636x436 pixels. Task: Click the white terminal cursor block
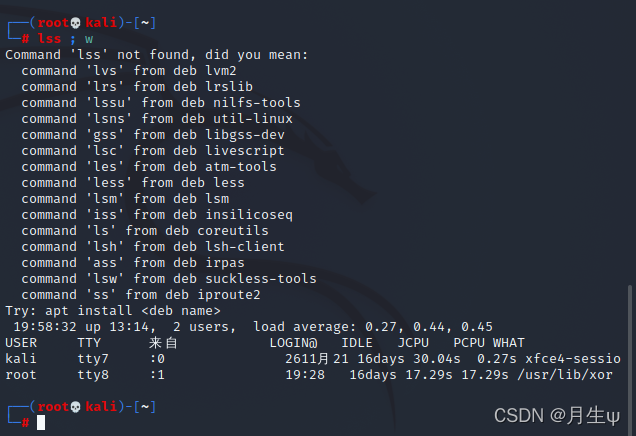coord(41,423)
